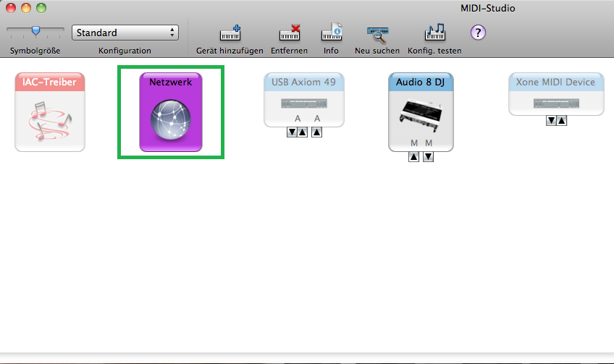
Task: Click the down-arrow port under Xone MIDI Device
Action: click(550, 121)
